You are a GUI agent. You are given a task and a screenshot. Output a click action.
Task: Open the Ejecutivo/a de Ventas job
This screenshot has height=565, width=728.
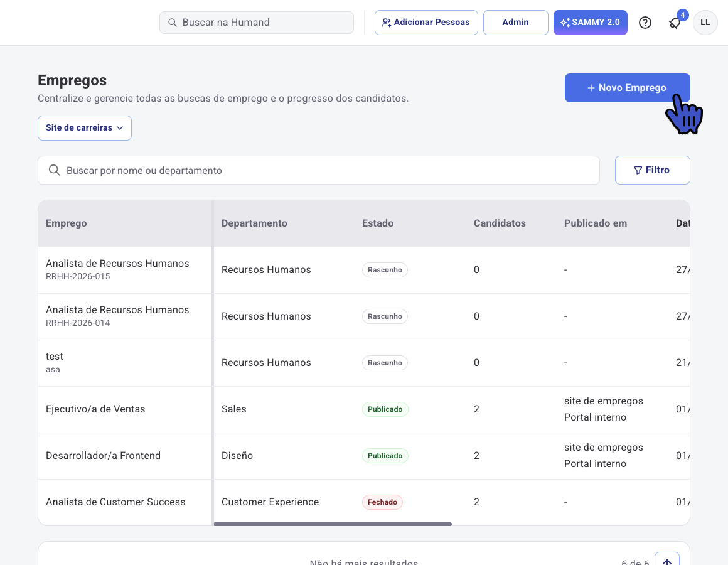95,409
